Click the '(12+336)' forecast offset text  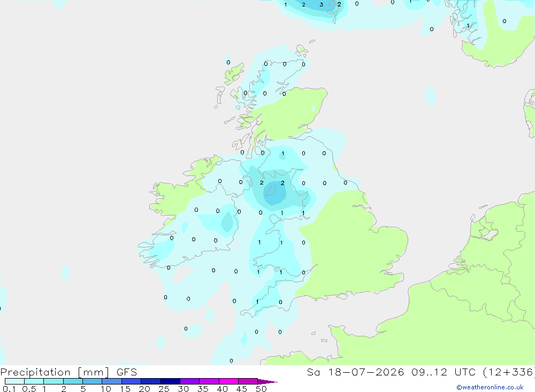509,372
